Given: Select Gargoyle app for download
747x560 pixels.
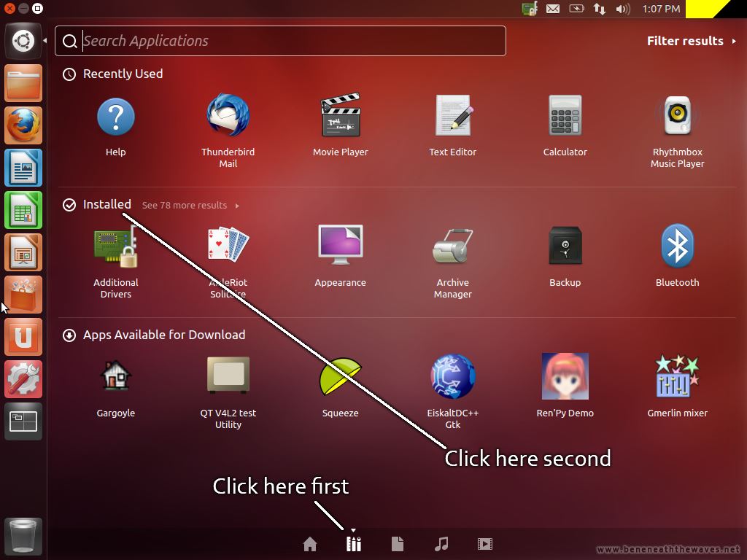Looking at the screenshot, I should pyautogui.click(x=116, y=376).
